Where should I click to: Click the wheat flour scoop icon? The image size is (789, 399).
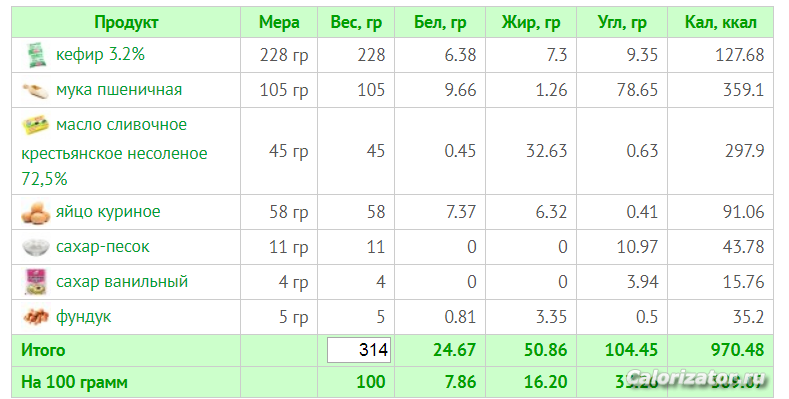point(36,90)
